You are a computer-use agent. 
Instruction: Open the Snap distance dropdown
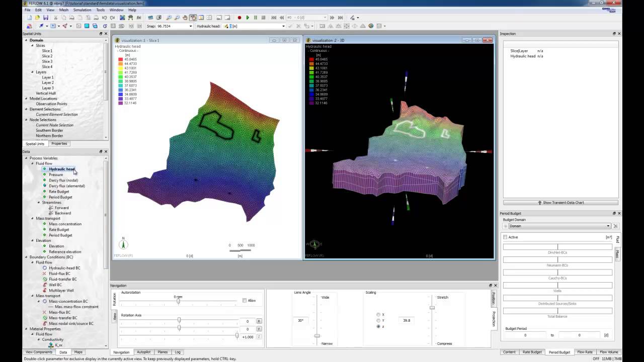(x=191, y=26)
